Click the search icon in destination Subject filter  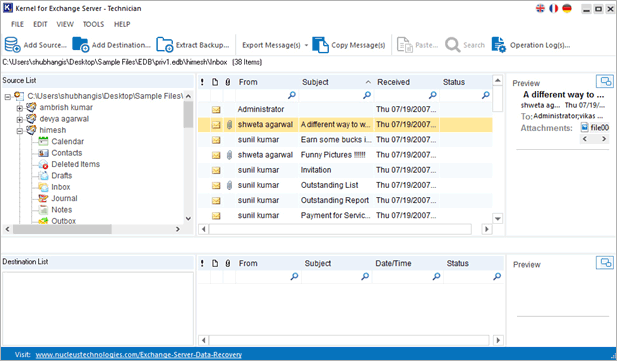pos(365,276)
